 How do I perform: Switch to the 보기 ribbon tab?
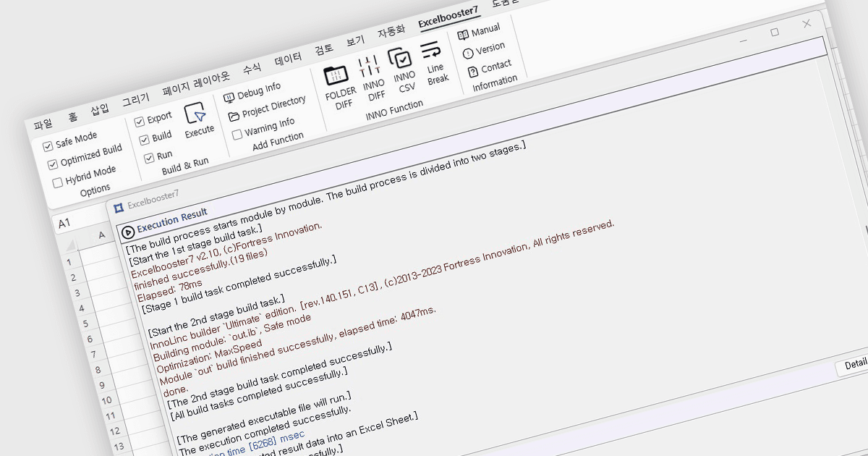355,41
